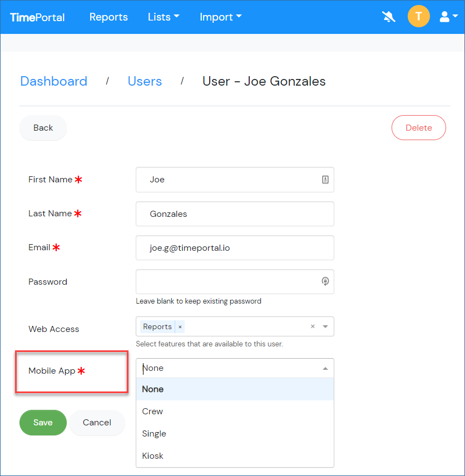Click the First Name field label
This screenshot has width=465, height=476.
pyautogui.click(x=51, y=180)
